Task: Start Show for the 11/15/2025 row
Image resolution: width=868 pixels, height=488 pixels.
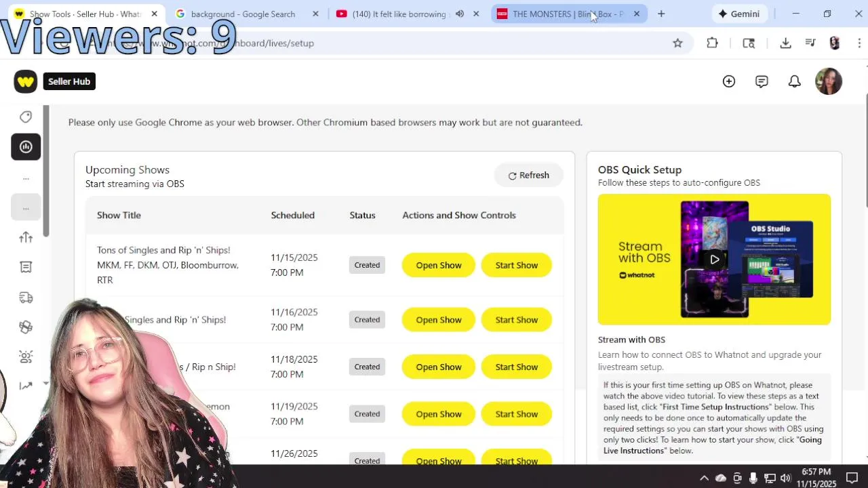Action: point(517,265)
